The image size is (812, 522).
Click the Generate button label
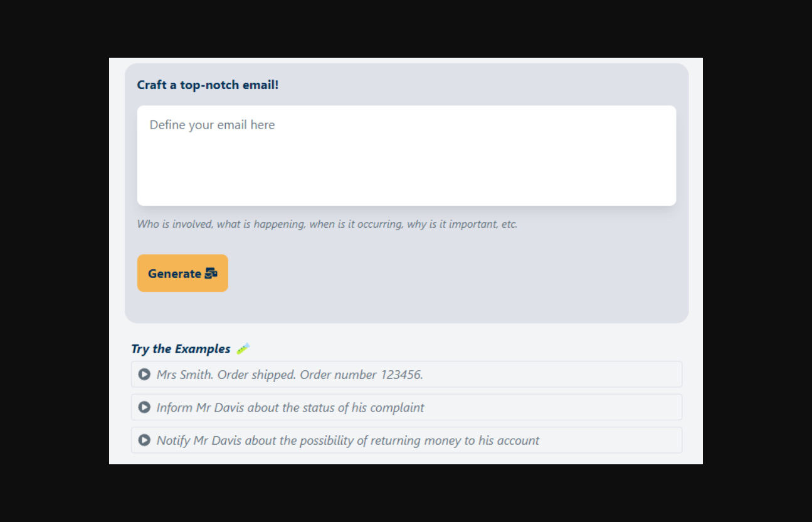174,274
